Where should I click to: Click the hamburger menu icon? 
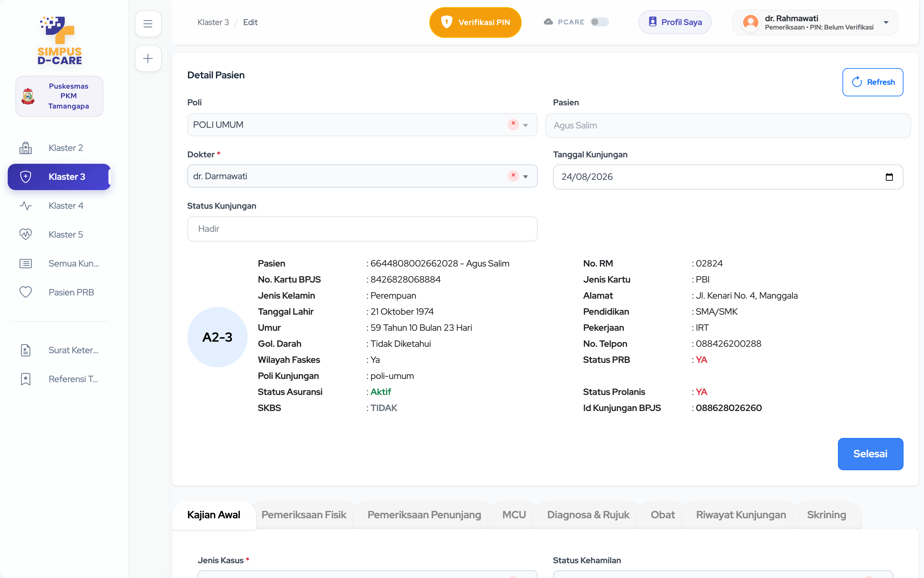point(148,24)
